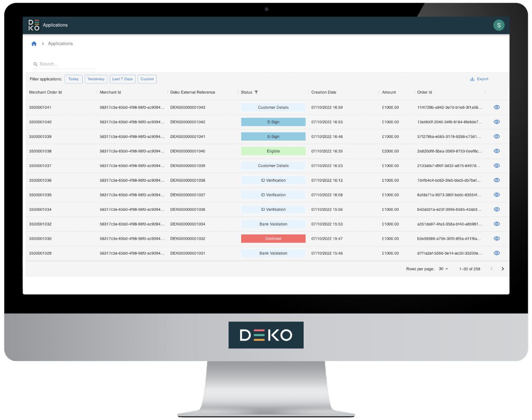Screen dimensions: 532x420
Task: Click 1–30 of 258 pagination text
Action: coord(470,269)
